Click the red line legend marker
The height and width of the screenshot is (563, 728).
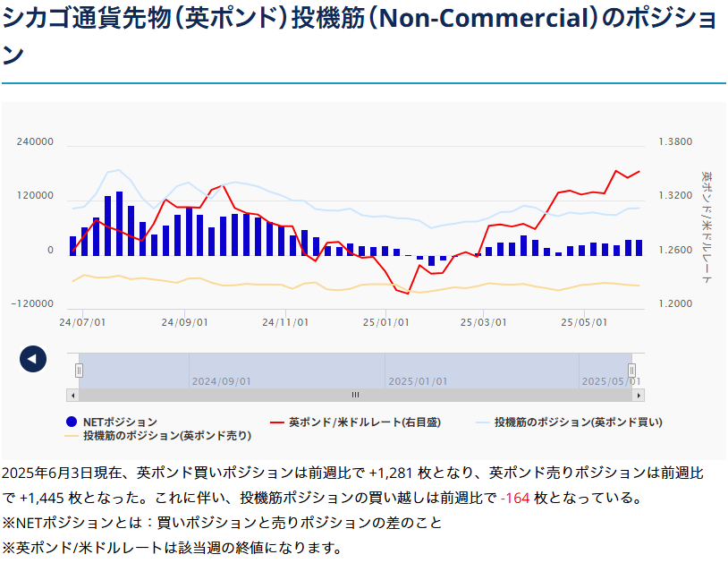[277, 422]
